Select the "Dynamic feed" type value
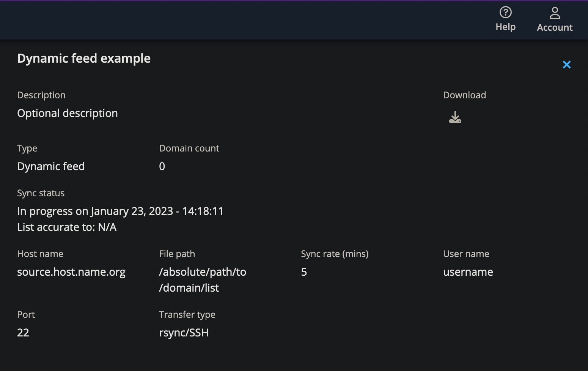 click(51, 166)
